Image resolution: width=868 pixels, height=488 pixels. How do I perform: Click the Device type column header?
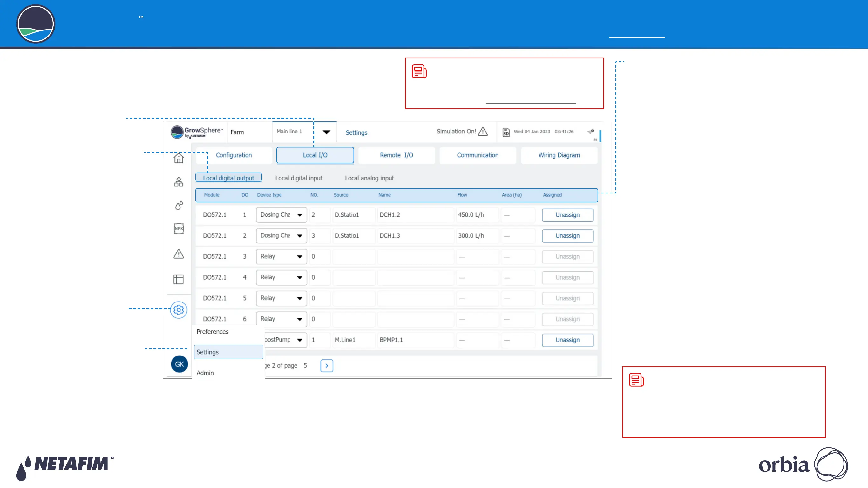[269, 195]
